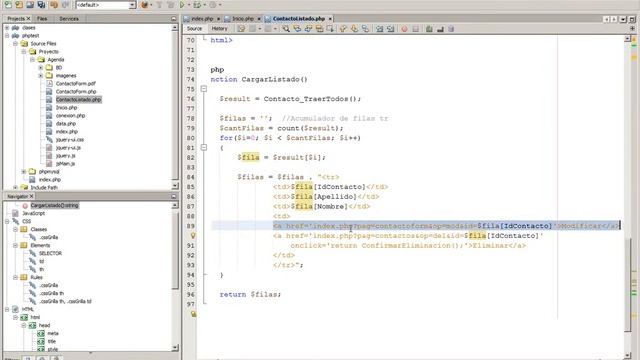Collapse the Source Files tree node
640x360 pixels.
coord(16,43)
